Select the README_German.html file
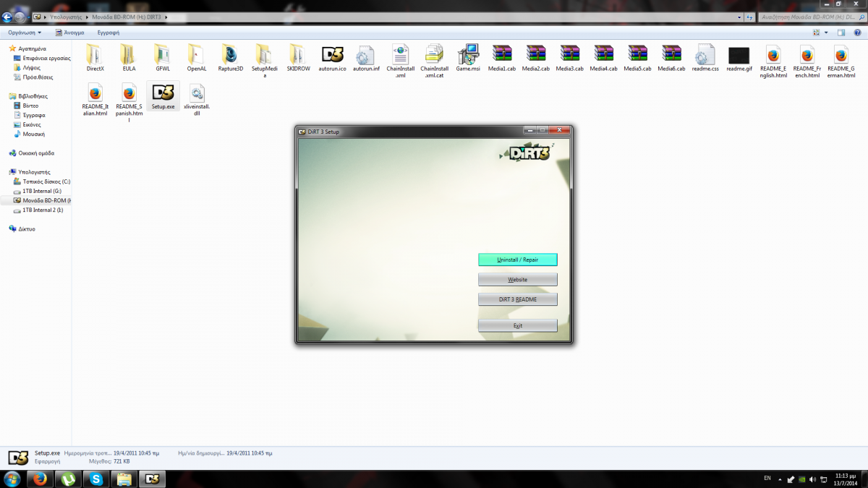The height and width of the screenshot is (488, 868). tap(841, 61)
